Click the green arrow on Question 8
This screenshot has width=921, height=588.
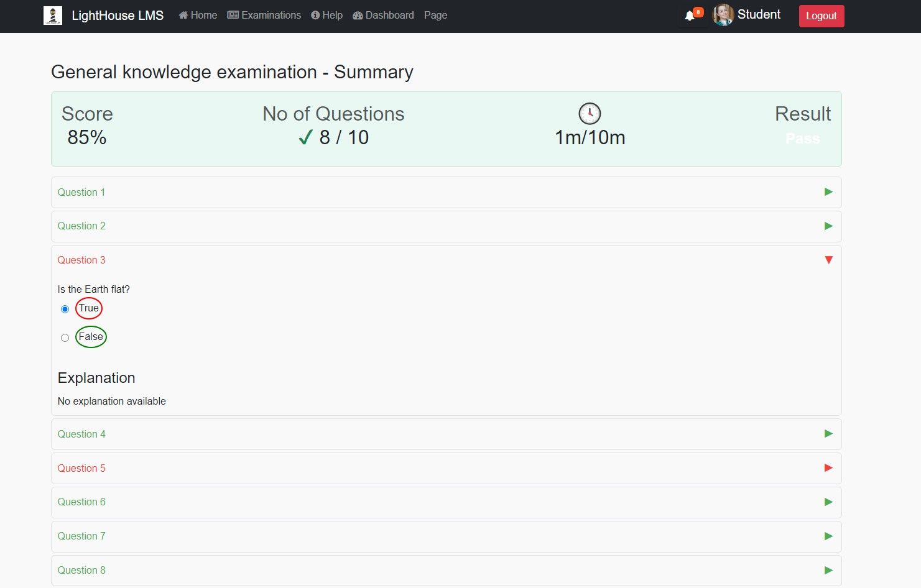pyautogui.click(x=828, y=570)
